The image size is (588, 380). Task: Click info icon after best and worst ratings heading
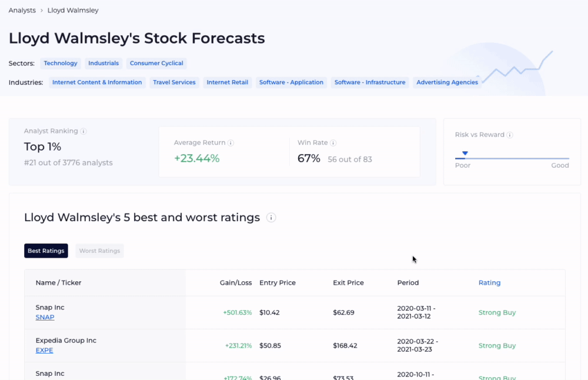[x=271, y=218]
